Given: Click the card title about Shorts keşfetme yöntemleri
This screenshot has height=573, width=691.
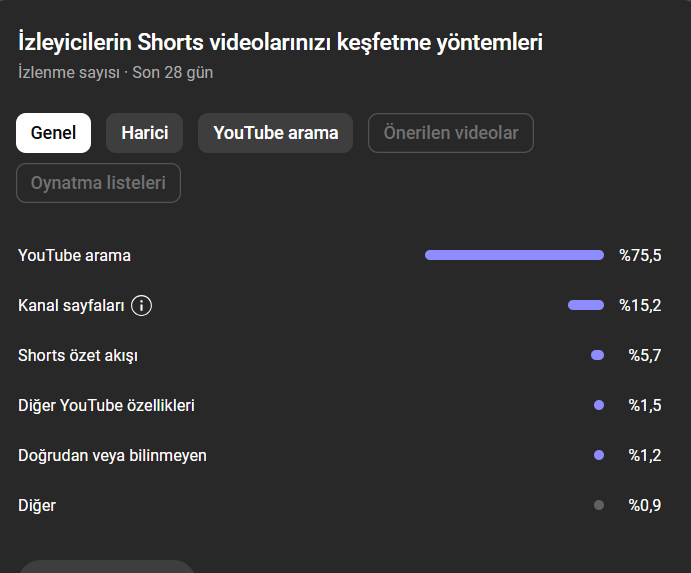Looking at the screenshot, I should click(x=280, y=43).
